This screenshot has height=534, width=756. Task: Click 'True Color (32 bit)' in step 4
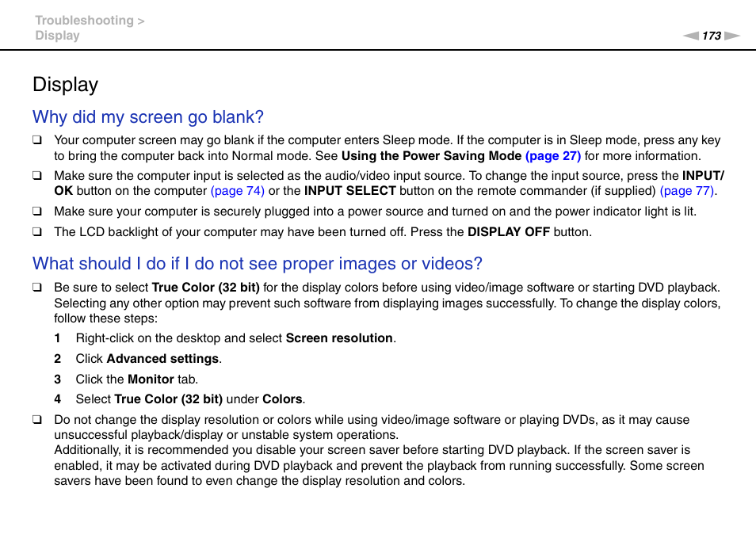[168, 399]
